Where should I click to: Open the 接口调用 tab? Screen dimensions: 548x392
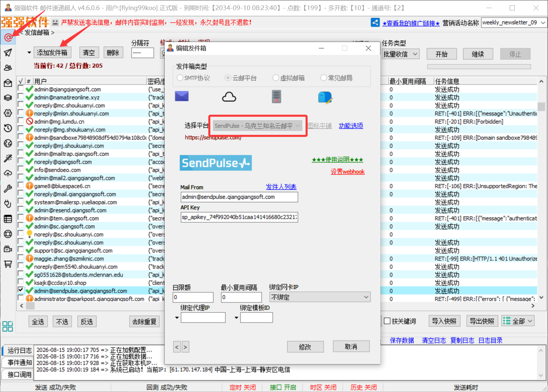tap(20, 375)
